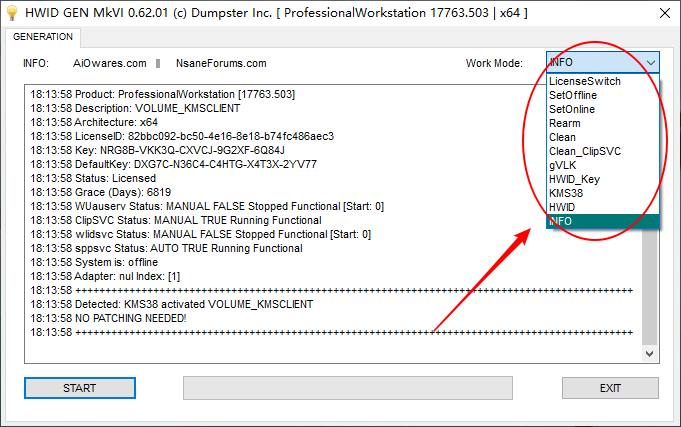Click the Key: NRG8B-VKK3Q log line
This screenshot has height=427, width=681.
tap(157, 150)
